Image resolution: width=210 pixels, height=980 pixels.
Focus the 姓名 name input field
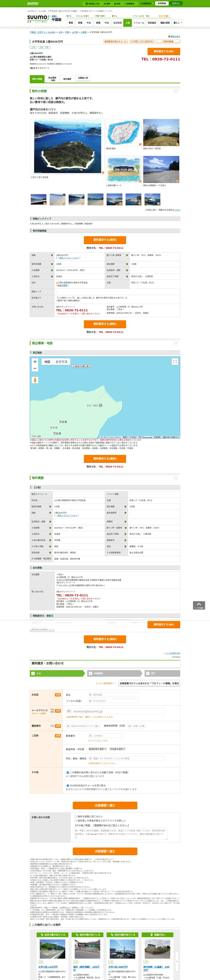[114, 695]
